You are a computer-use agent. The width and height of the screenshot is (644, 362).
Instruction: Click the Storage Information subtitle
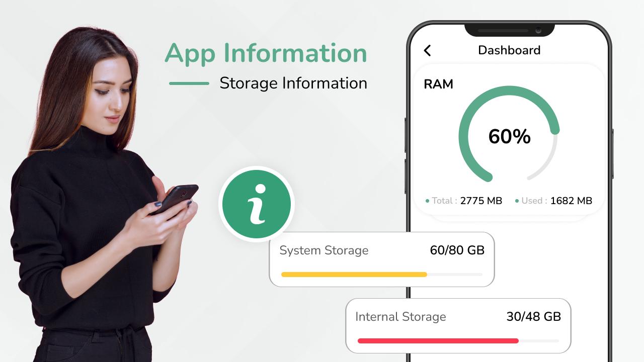293,83
